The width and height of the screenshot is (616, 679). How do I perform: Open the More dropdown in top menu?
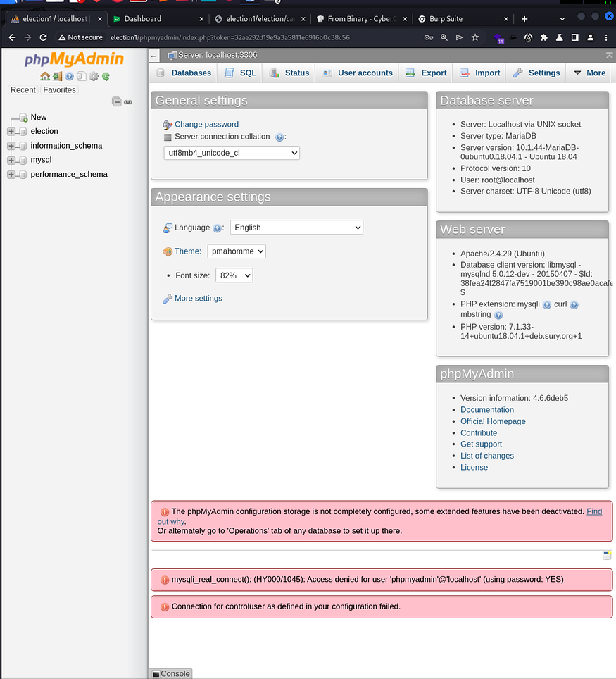click(590, 73)
